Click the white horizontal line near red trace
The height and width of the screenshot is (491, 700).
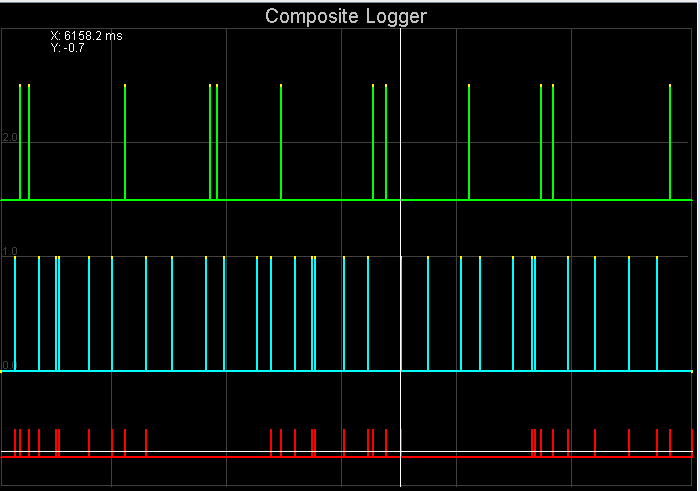[200, 451]
